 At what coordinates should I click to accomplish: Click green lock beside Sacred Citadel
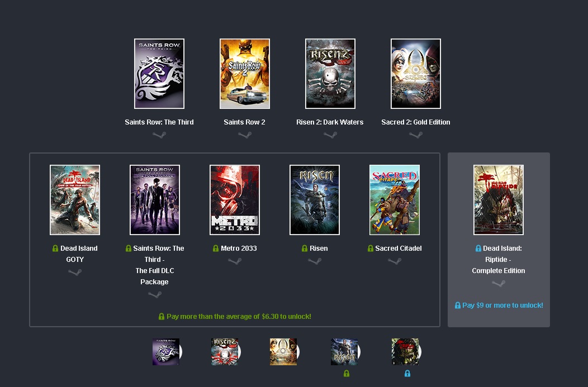click(371, 249)
